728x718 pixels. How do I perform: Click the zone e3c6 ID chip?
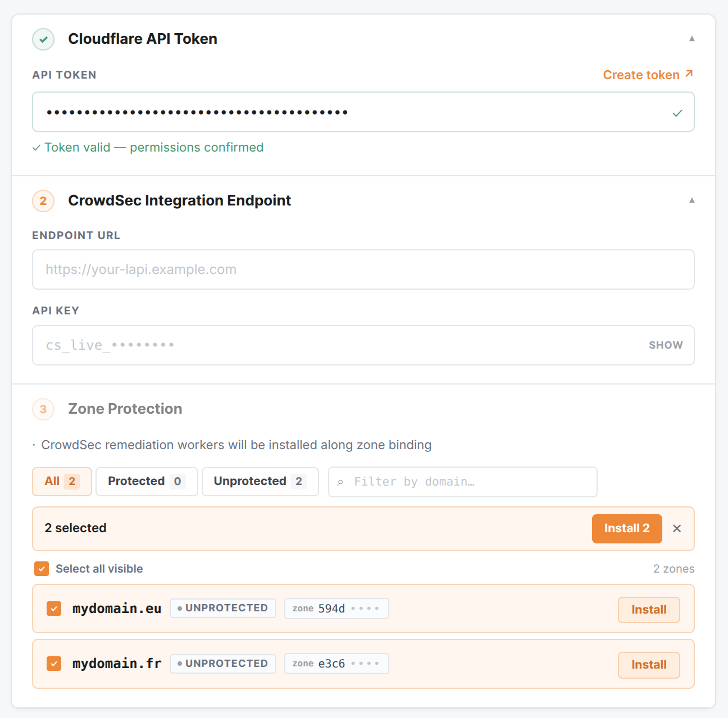point(336,664)
